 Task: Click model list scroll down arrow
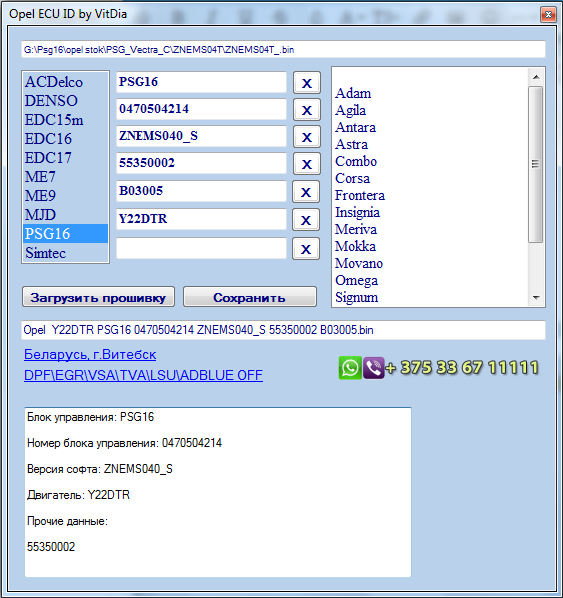point(536,298)
